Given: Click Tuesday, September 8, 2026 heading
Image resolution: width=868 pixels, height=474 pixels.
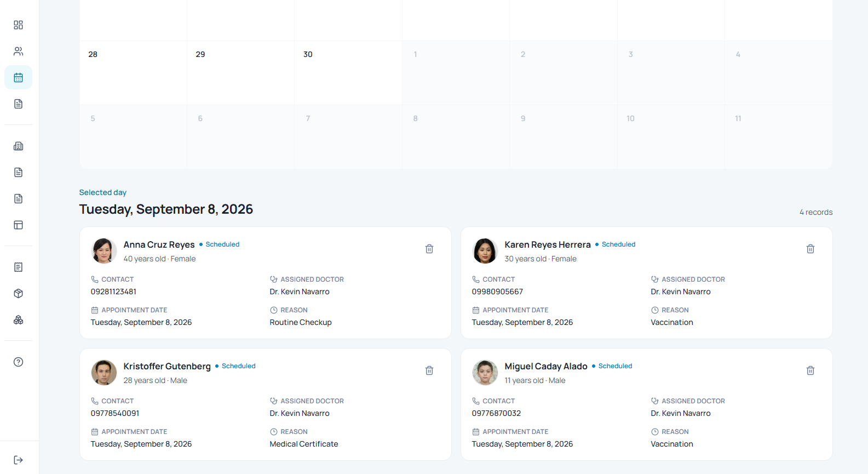Looking at the screenshot, I should pos(166,209).
